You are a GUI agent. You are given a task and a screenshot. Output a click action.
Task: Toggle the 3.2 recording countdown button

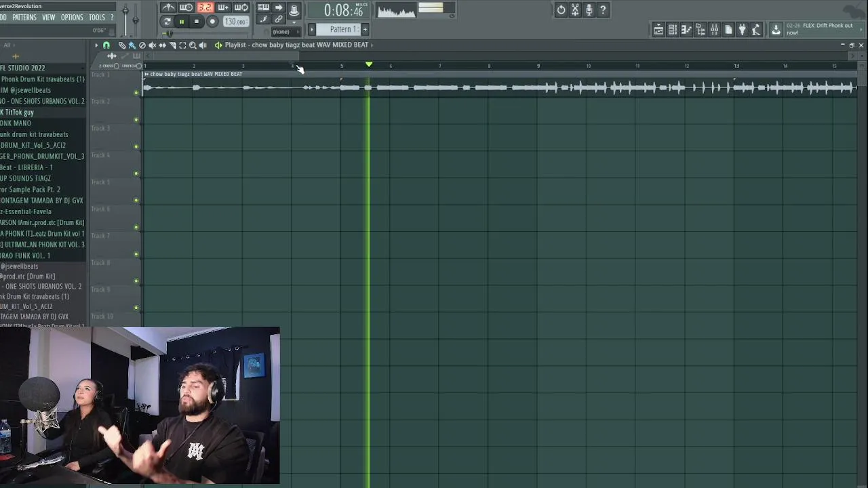pos(205,7)
